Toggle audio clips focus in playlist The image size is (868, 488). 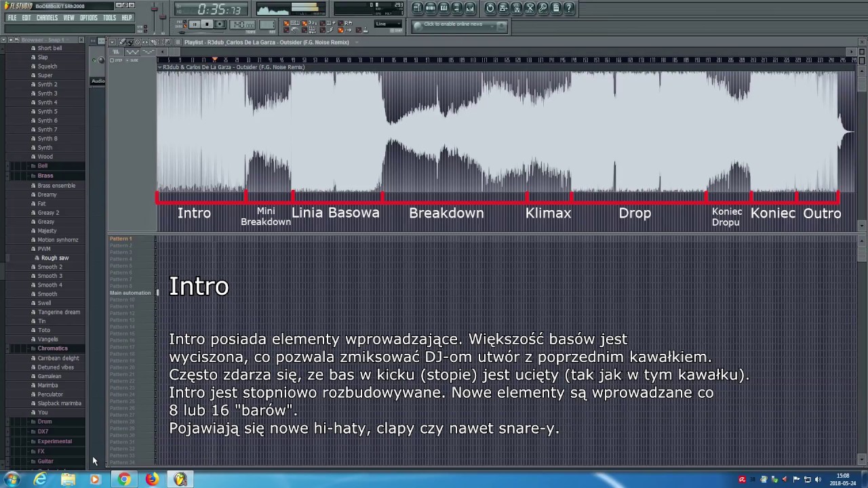click(x=115, y=52)
